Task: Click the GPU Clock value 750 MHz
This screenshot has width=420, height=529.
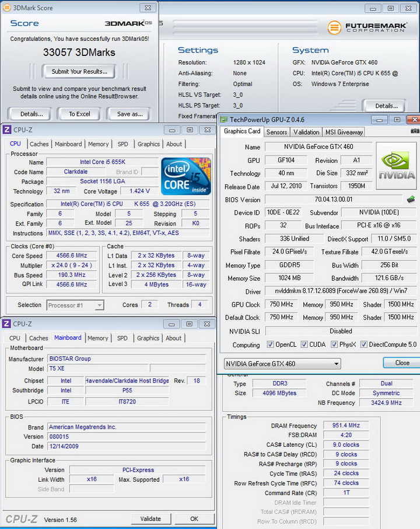Action: pos(281,304)
